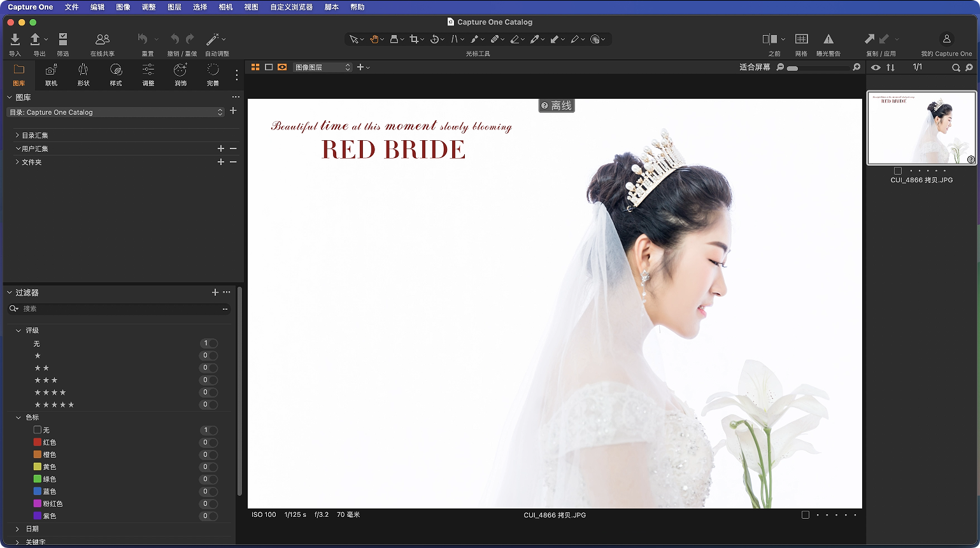Open the 相机 menu

tap(225, 7)
